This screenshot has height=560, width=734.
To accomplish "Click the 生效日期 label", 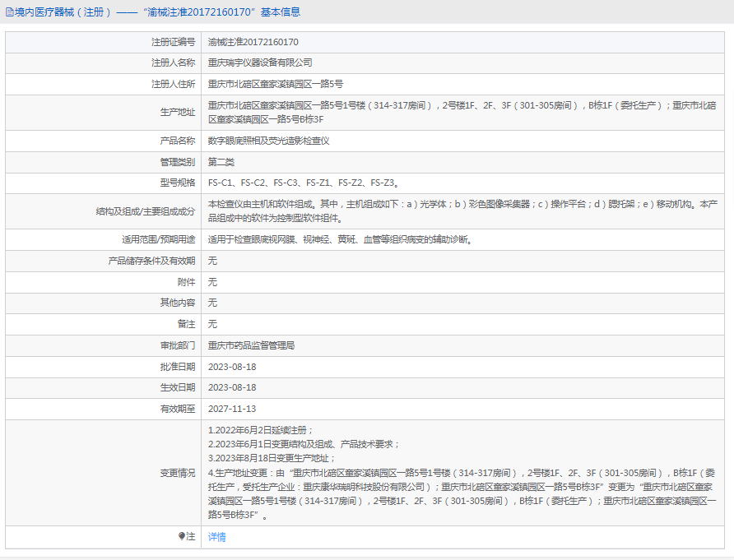I will click(178, 388).
